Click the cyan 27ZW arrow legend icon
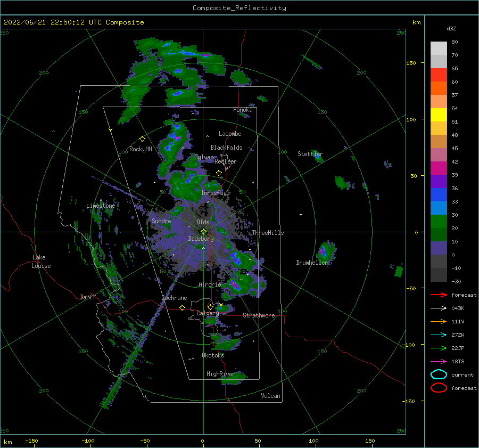Viewport: 479px width, 448px height. pyautogui.click(x=439, y=335)
